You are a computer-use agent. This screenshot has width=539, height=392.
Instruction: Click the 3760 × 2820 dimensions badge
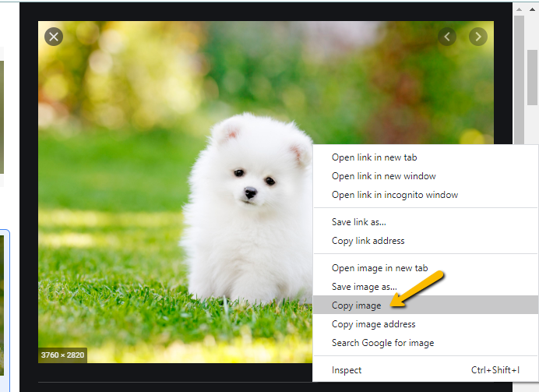tap(62, 355)
